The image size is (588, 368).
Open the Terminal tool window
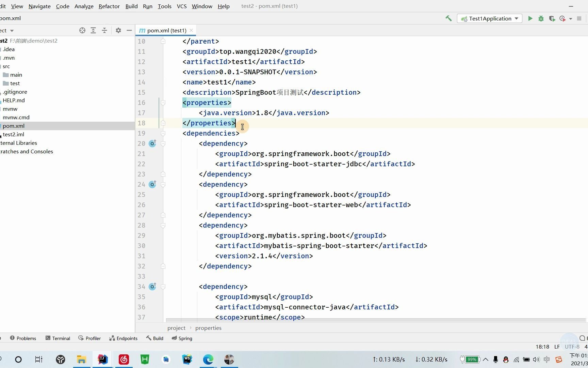(x=58, y=338)
